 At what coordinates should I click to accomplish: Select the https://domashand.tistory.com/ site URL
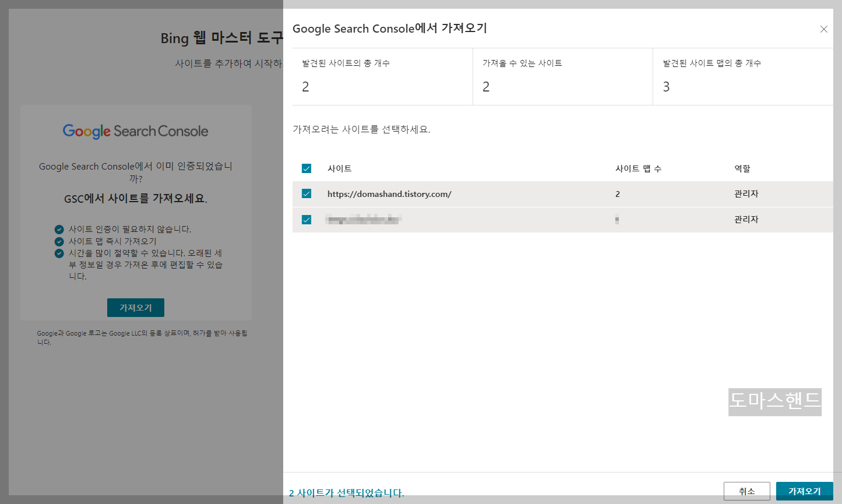click(389, 194)
